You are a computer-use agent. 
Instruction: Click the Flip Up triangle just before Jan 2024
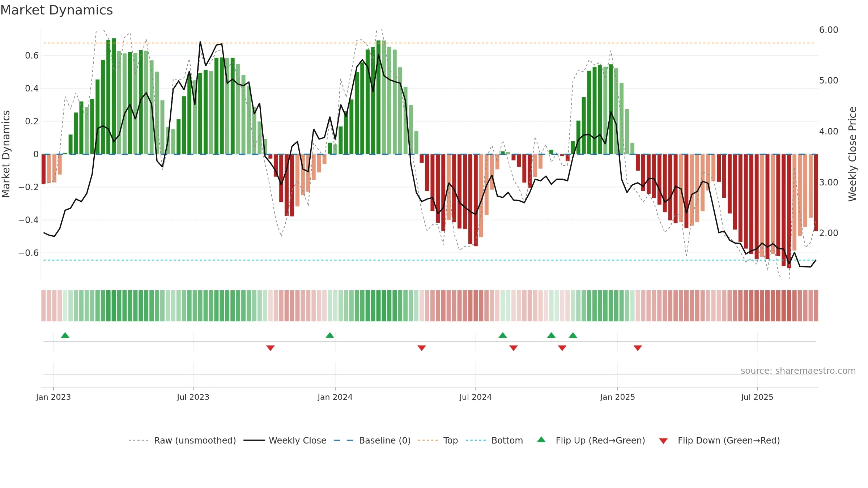pyautogui.click(x=330, y=335)
